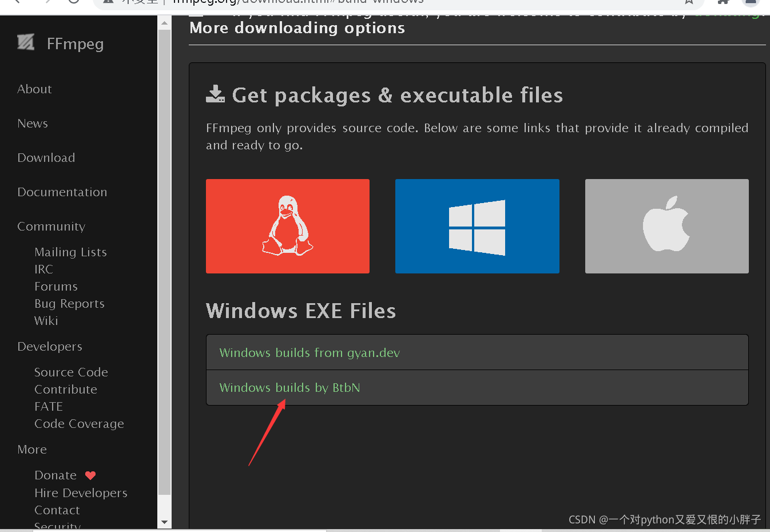
Task: Click the download icon beside Get packages heading
Action: [x=215, y=94]
